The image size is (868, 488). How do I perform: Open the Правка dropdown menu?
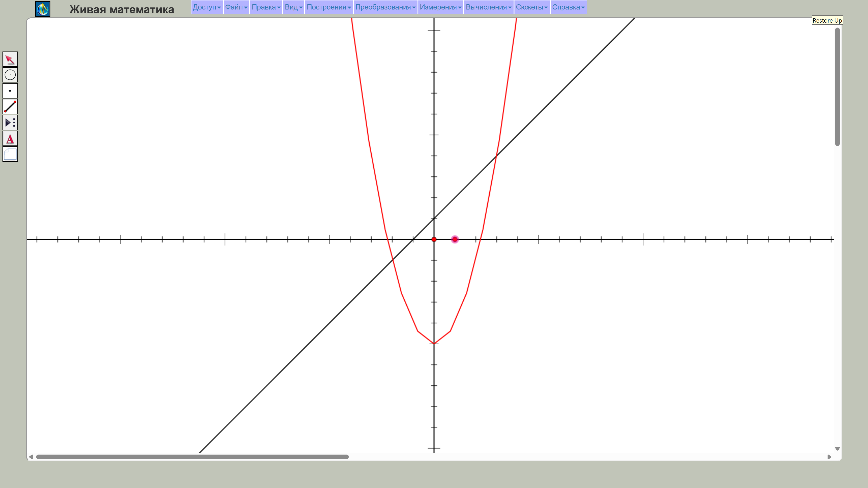[x=266, y=7]
